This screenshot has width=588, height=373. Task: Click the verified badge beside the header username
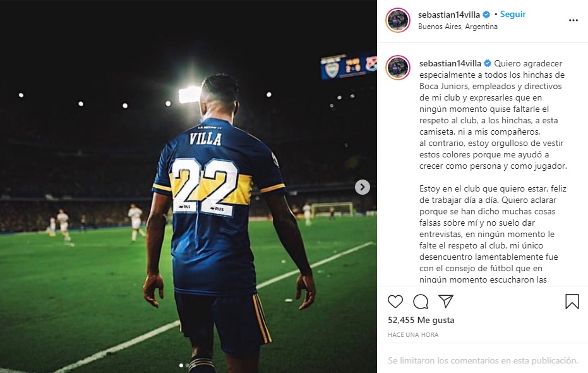tap(486, 15)
